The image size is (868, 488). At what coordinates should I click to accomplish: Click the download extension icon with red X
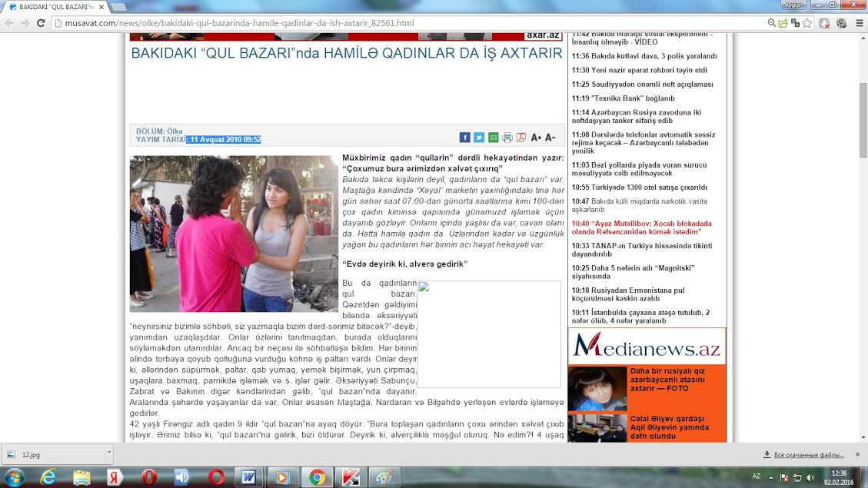pos(824,23)
